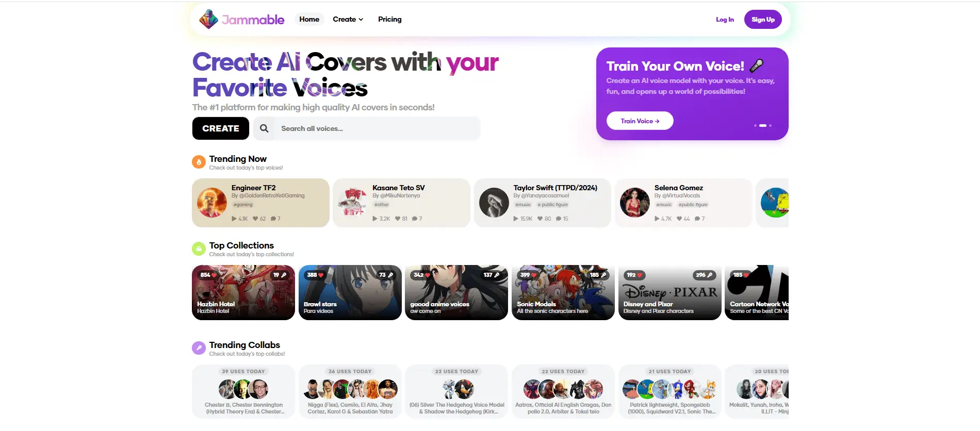The height and width of the screenshot is (431, 980).
Task: Click the Trending Now flame icon
Action: pyautogui.click(x=199, y=162)
